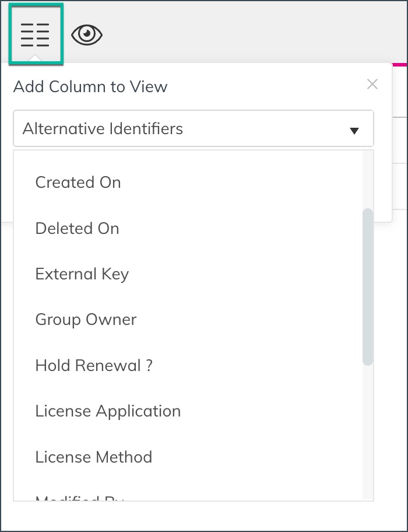Toggle the eye visibility icon
The image size is (408, 532).
[x=87, y=36]
